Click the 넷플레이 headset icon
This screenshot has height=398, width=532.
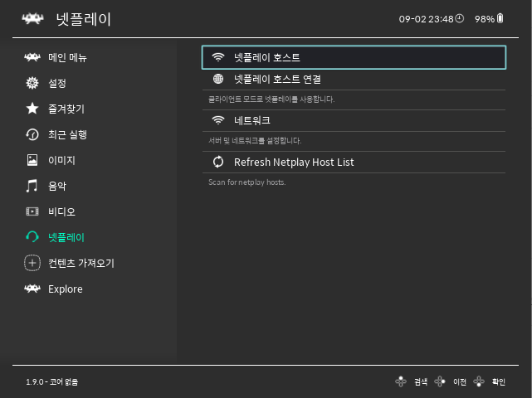click(x=32, y=237)
